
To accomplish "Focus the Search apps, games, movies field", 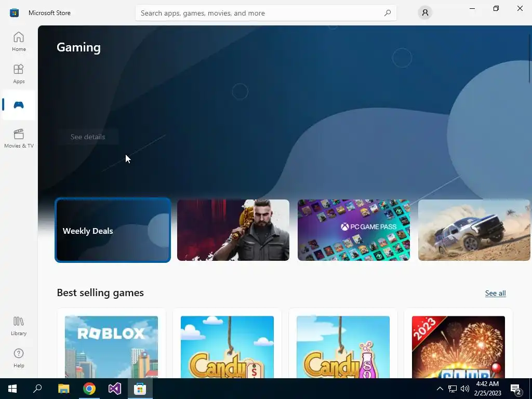I will 265,13.
